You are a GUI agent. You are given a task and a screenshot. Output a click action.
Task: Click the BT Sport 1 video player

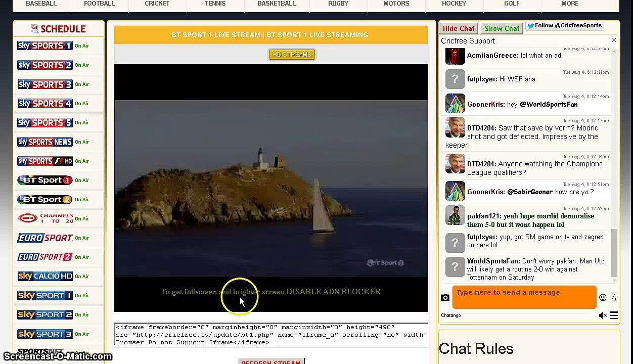[271, 188]
